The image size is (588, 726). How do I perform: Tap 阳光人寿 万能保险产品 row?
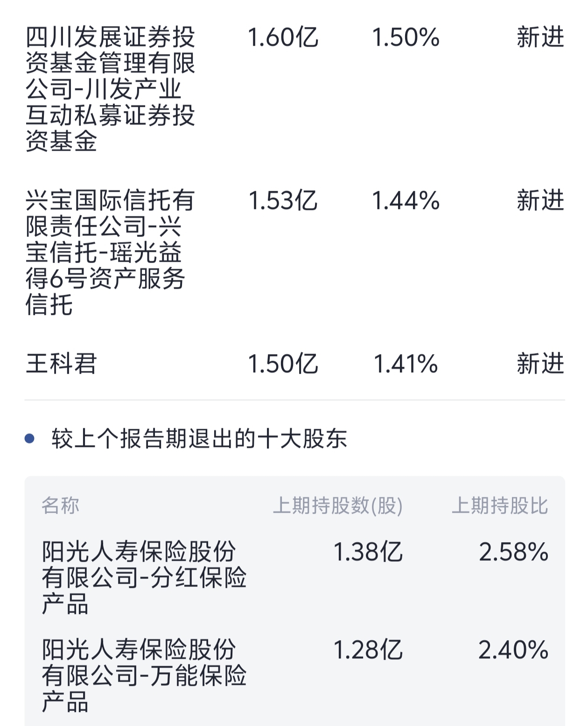click(x=144, y=675)
